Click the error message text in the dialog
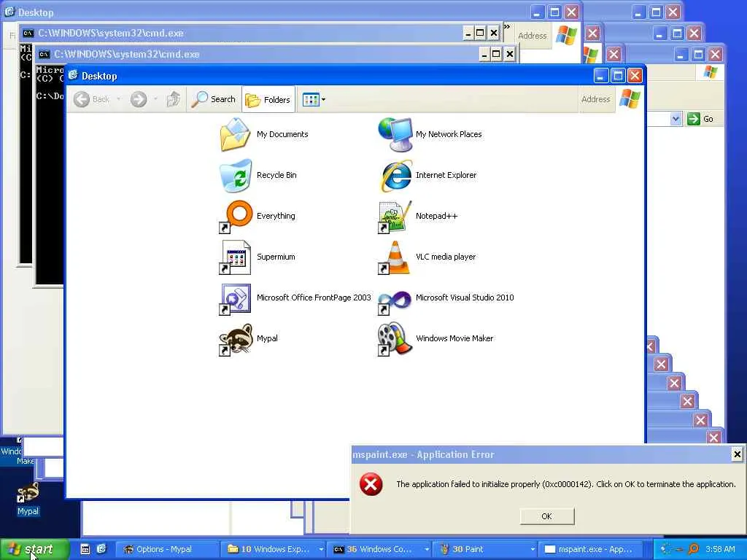 pos(566,484)
